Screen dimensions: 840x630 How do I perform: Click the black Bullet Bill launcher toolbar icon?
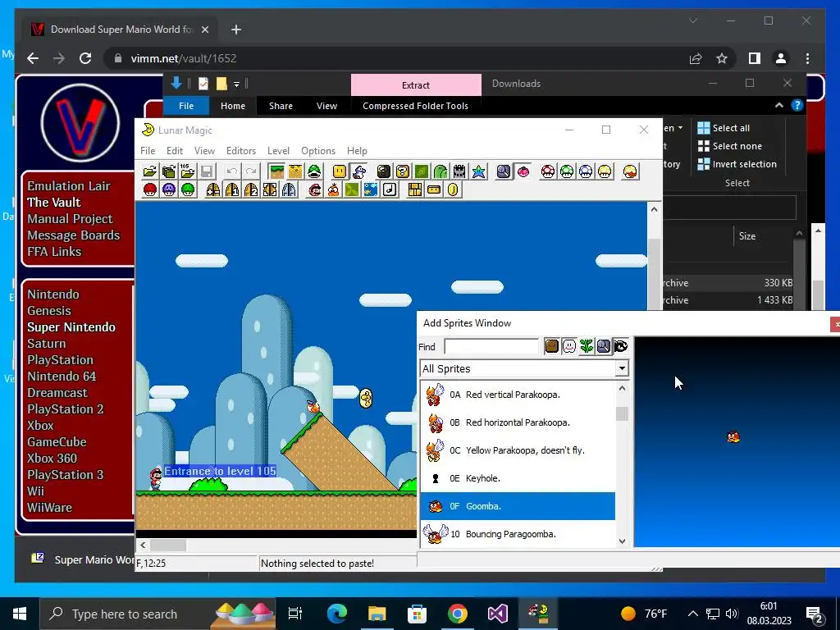384,171
